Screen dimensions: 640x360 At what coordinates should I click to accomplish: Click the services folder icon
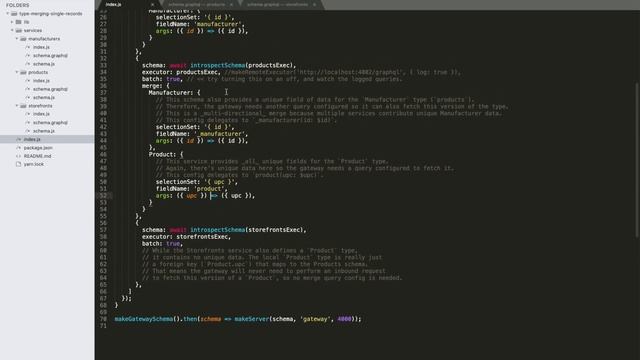18,30
